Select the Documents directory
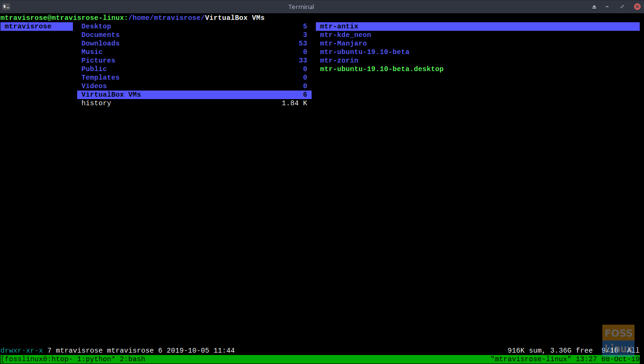 point(100,35)
